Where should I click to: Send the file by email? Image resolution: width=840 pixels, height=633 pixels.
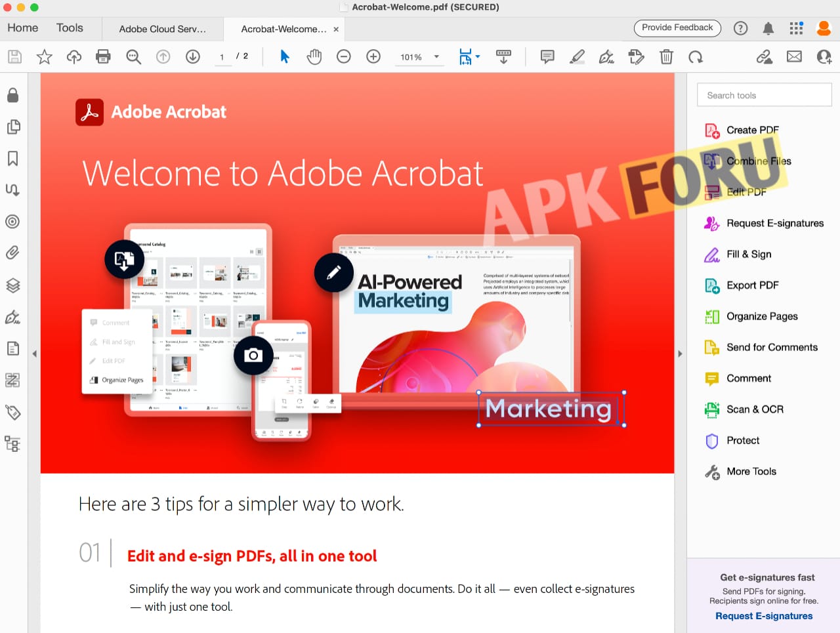click(794, 57)
